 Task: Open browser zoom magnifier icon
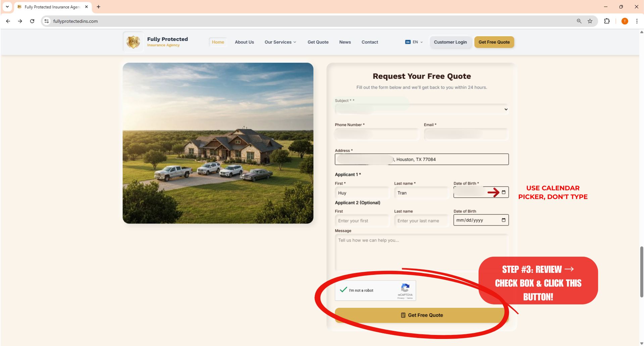(579, 21)
